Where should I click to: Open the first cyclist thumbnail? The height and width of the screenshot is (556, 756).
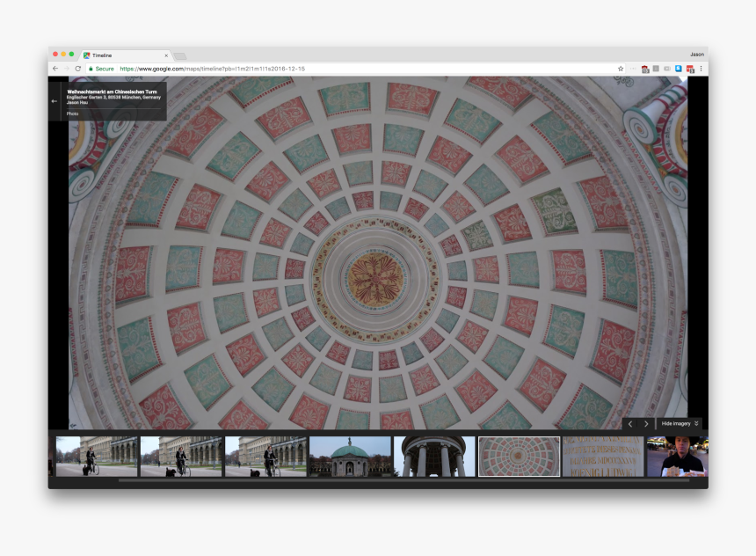pyautogui.click(x=97, y=456)
